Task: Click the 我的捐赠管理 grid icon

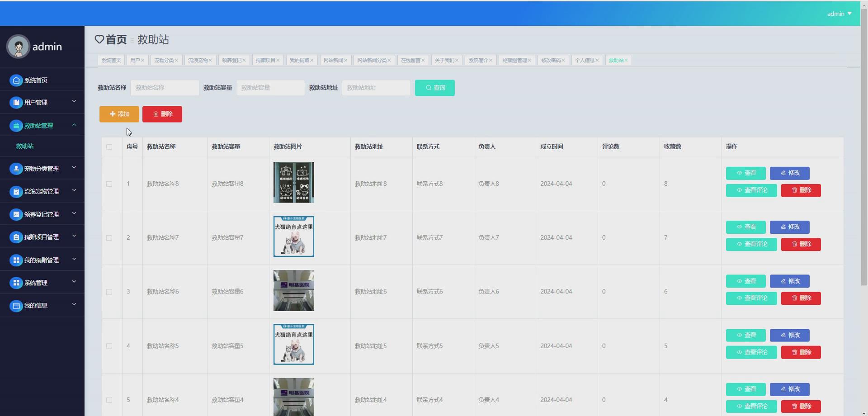Action: [x=16, y=260]
